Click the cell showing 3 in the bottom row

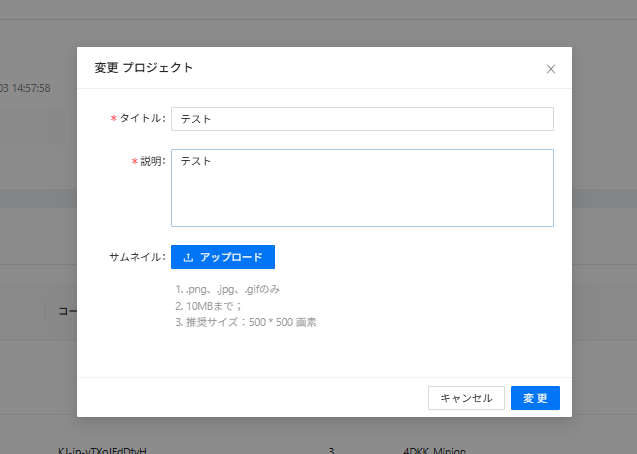coord(331,450)
